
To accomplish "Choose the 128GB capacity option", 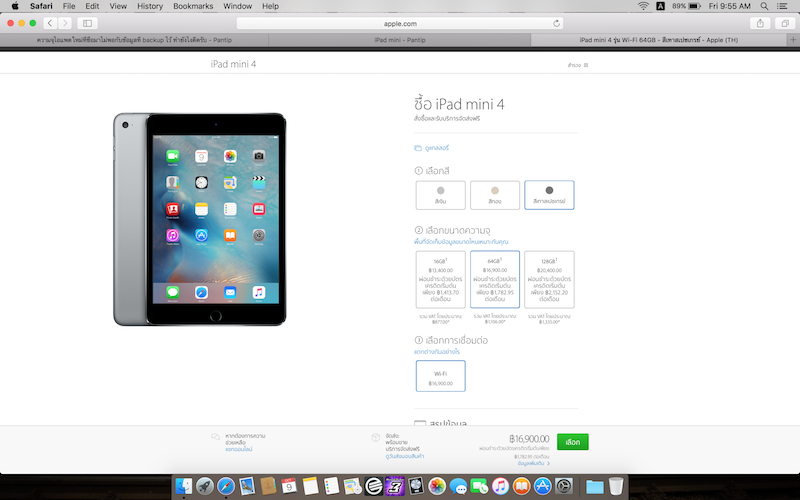I will (549, 279).
